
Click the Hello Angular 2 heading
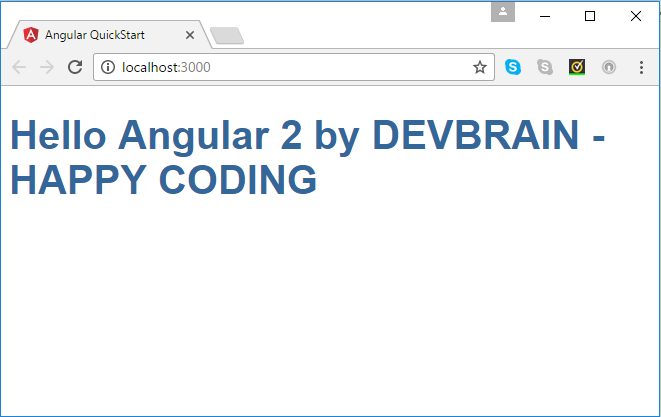pos(307,156)
